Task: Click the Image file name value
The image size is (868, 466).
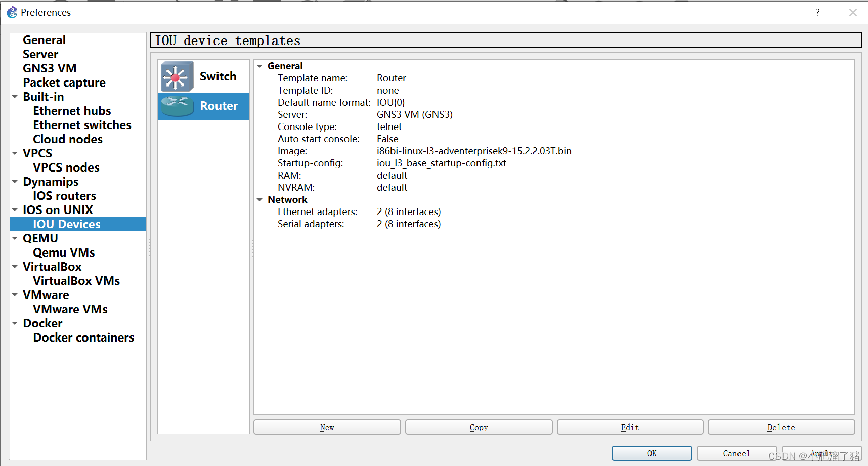Action: click(x=474, y=151)
